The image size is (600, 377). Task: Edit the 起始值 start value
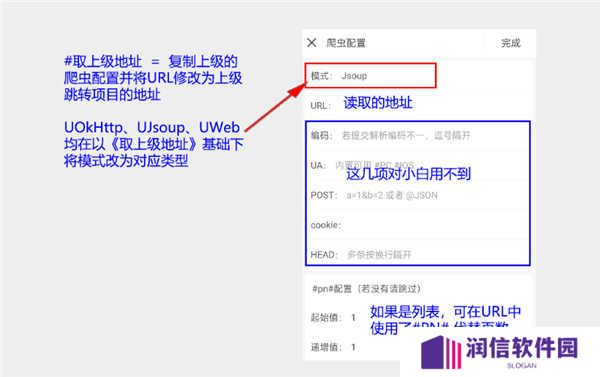click(x=354, y=317)
